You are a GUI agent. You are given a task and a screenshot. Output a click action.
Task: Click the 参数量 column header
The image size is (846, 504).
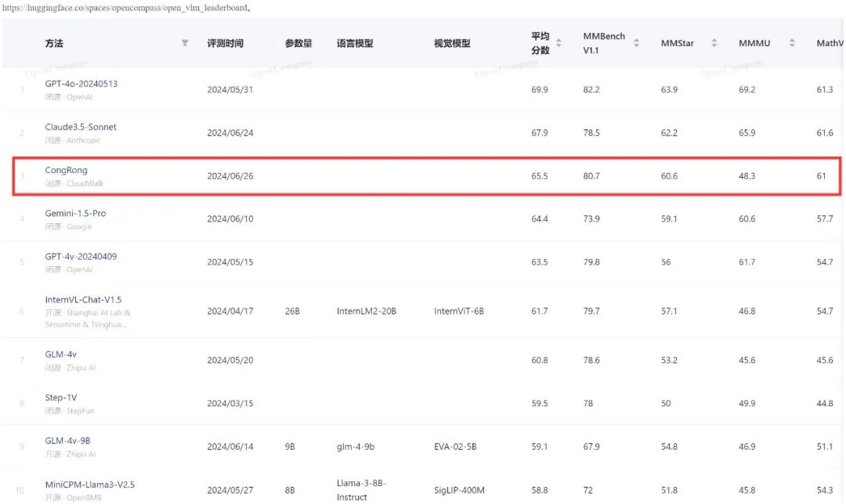click(298, 43)
